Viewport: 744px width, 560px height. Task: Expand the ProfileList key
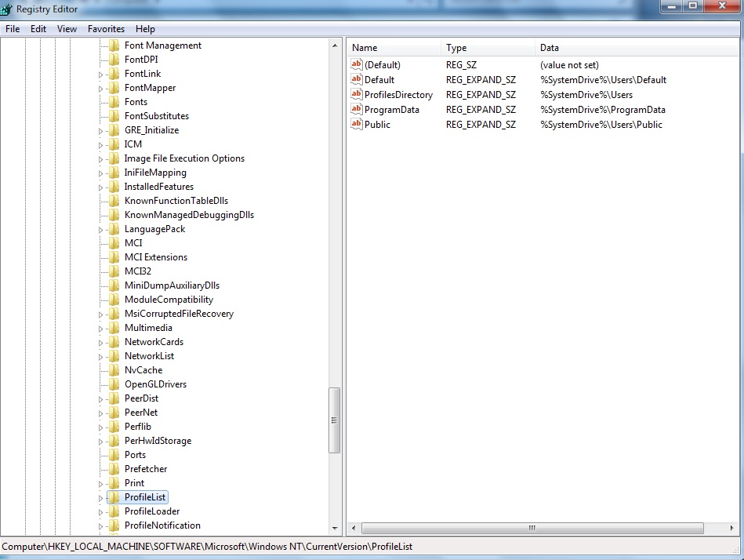pyautogui.click(x=100, y=498)
